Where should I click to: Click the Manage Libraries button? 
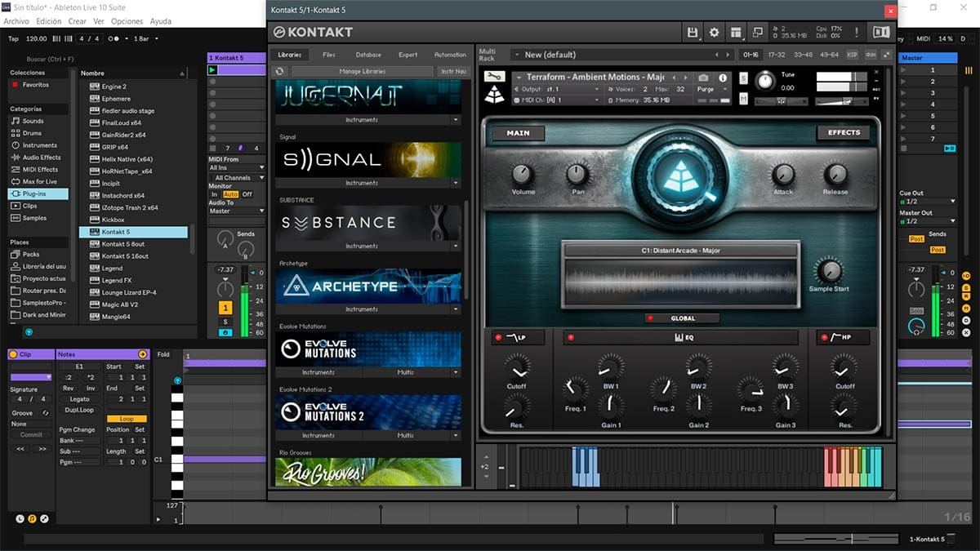click(x=362, y=72)
